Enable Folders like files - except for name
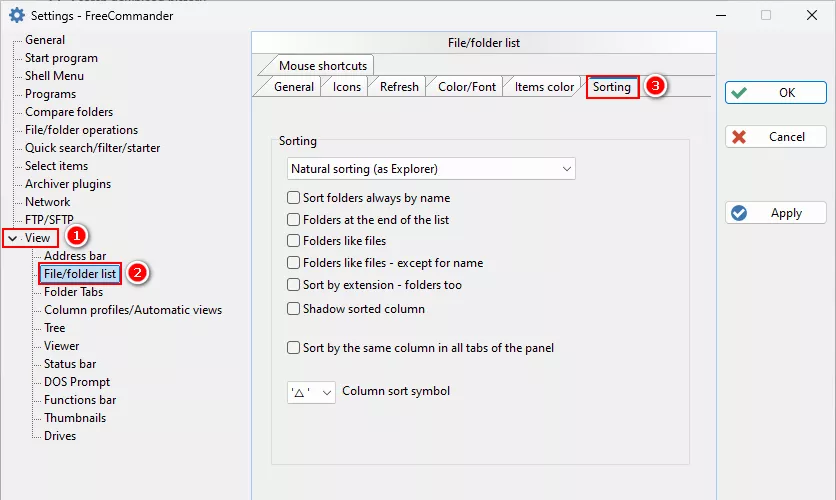This screenshot has width=836, height=500. tap(293, 263)
